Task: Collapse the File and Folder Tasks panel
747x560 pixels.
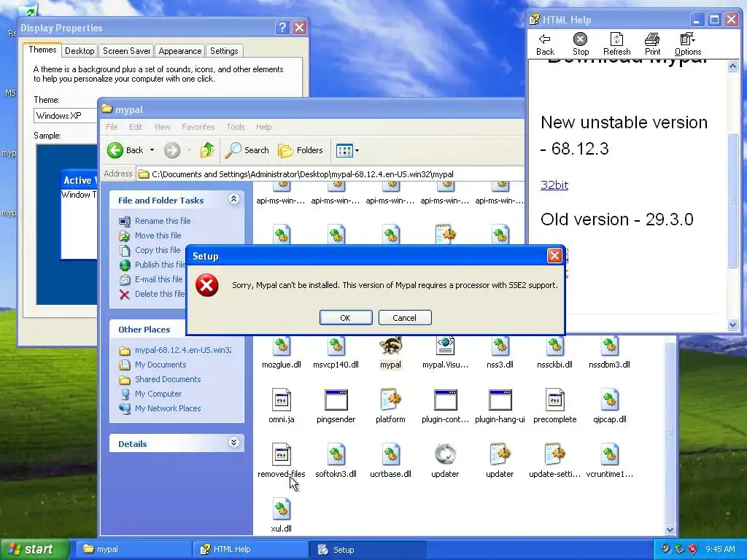Action: (233, 199)
